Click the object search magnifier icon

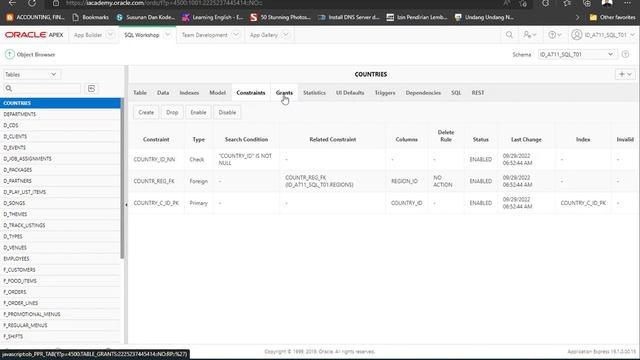click(x=9, y=89)
